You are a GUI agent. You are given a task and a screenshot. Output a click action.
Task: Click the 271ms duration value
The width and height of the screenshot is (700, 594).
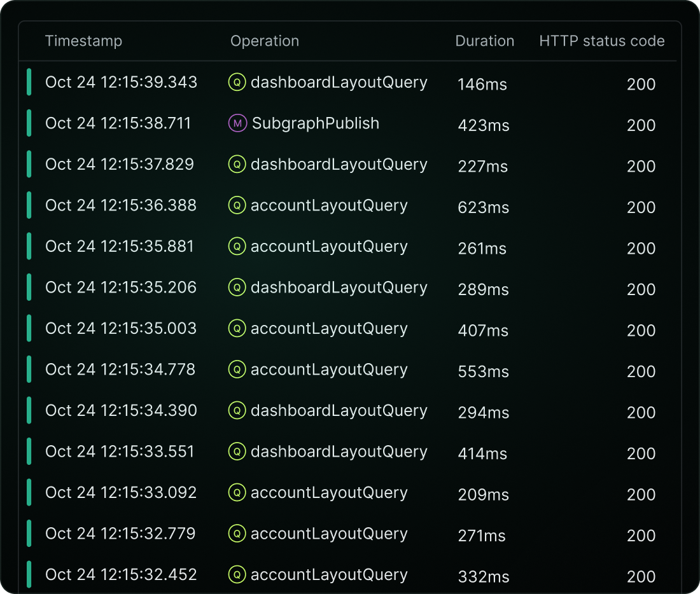pos(482,536)
